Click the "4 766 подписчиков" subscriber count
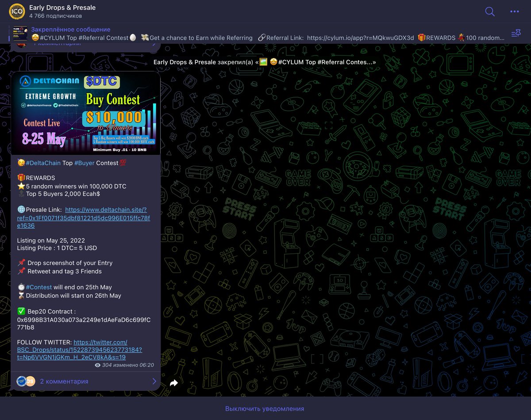Viewport: 531px width, 420px height. pyautogui.click(x=55, y=16)
